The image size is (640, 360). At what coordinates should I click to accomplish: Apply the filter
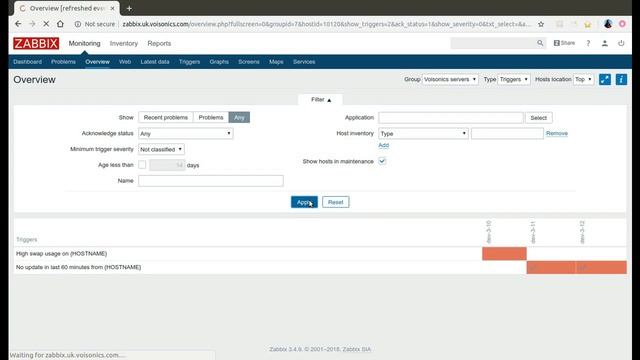(304, 202)
